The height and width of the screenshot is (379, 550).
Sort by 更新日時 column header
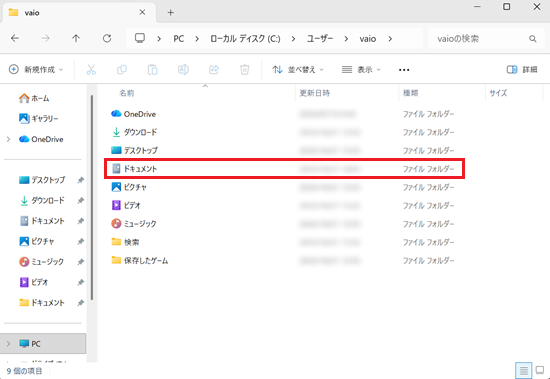pos(315,93)
